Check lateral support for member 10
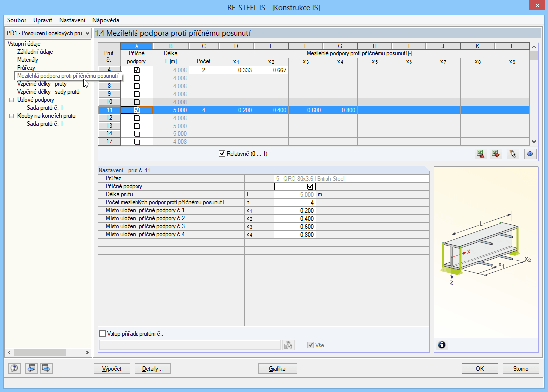 click(137, 102)
